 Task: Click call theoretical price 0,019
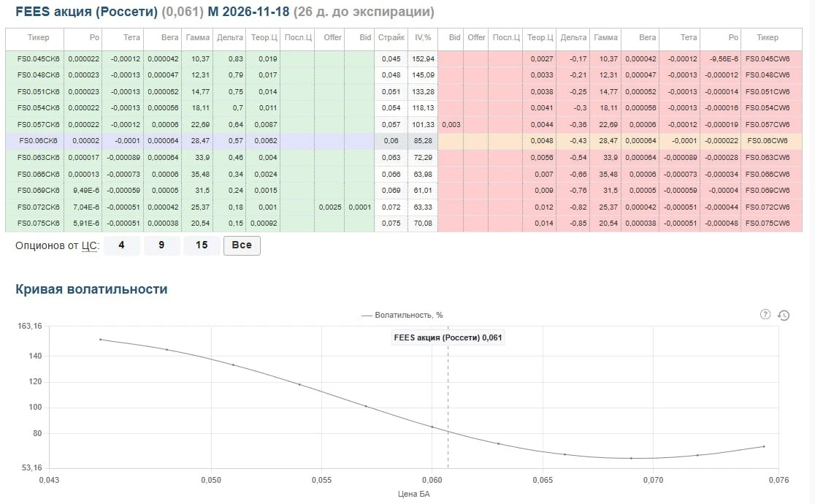268,58
